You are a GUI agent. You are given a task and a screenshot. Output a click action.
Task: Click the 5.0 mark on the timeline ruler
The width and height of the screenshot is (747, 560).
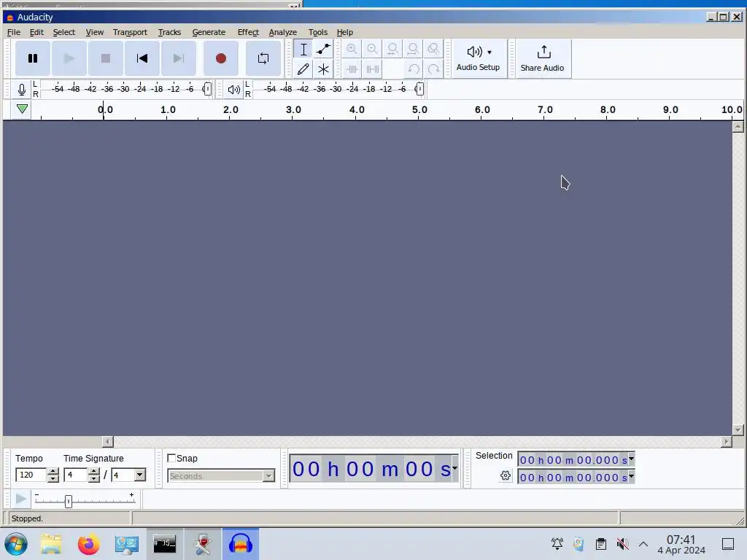point(419,109)
